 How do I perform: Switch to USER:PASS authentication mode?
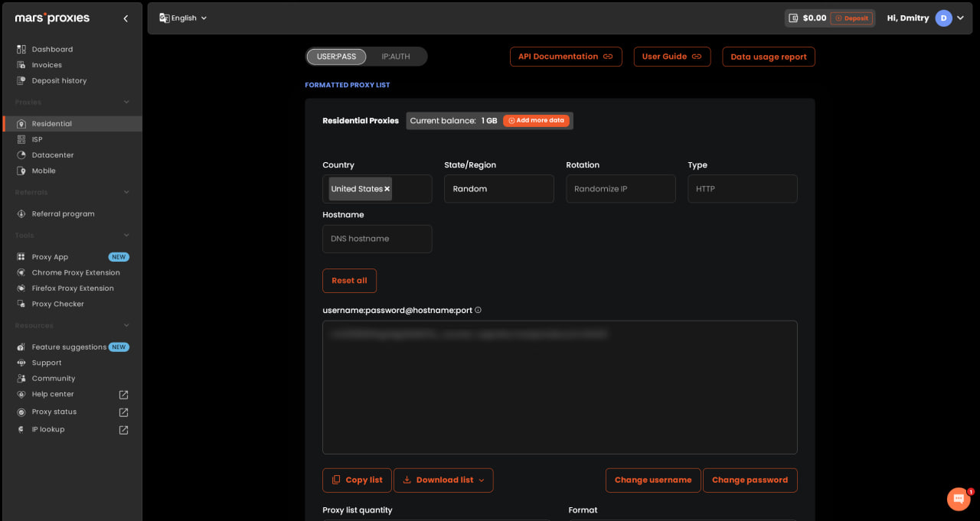coord(336,57)
